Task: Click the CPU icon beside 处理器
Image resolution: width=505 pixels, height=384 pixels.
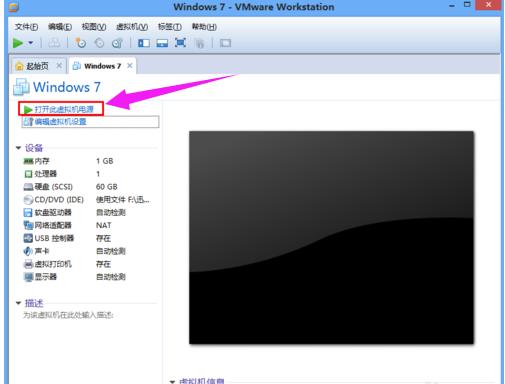Action: point(28,174)
